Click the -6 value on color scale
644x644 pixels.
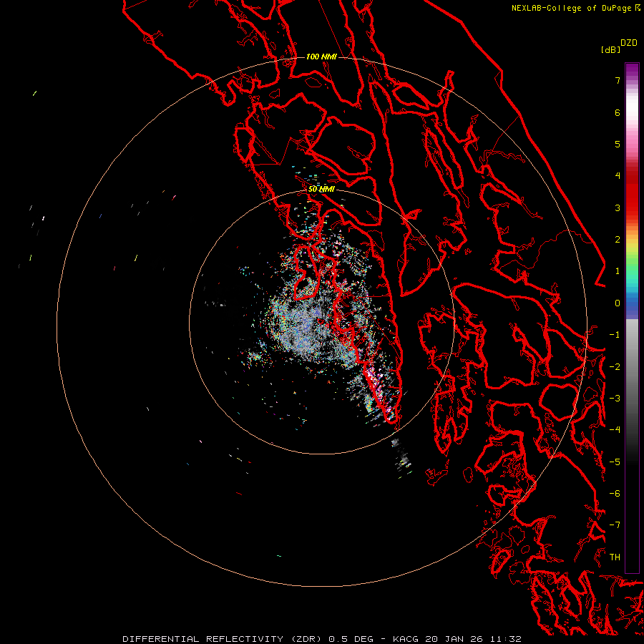tap(615, 494)
